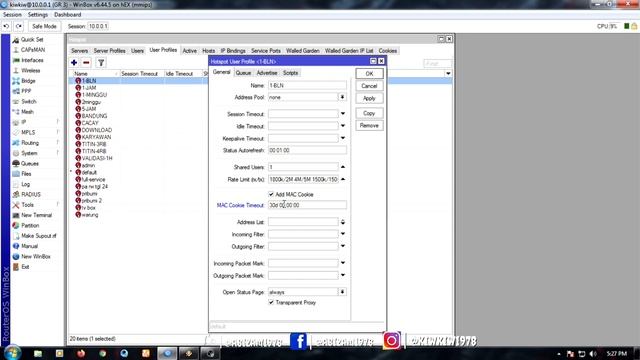This screenshot has height=360, width=640.
Task: Click Cancel button
Action: tap(369, 86)
